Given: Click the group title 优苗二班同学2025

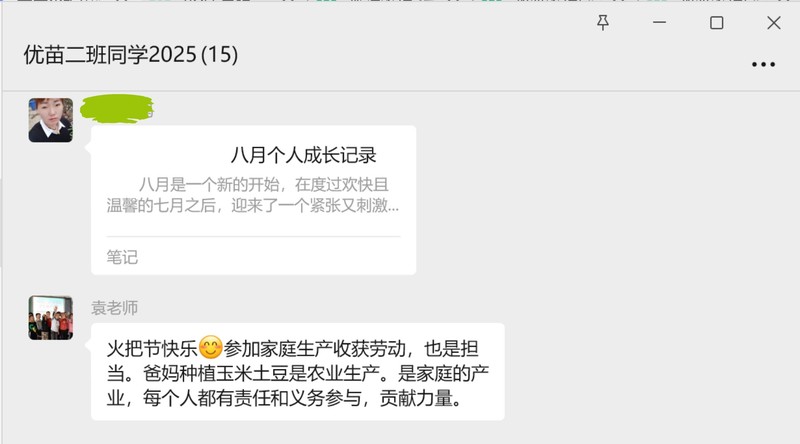Looking at the screenshot, I should point(110,55).
